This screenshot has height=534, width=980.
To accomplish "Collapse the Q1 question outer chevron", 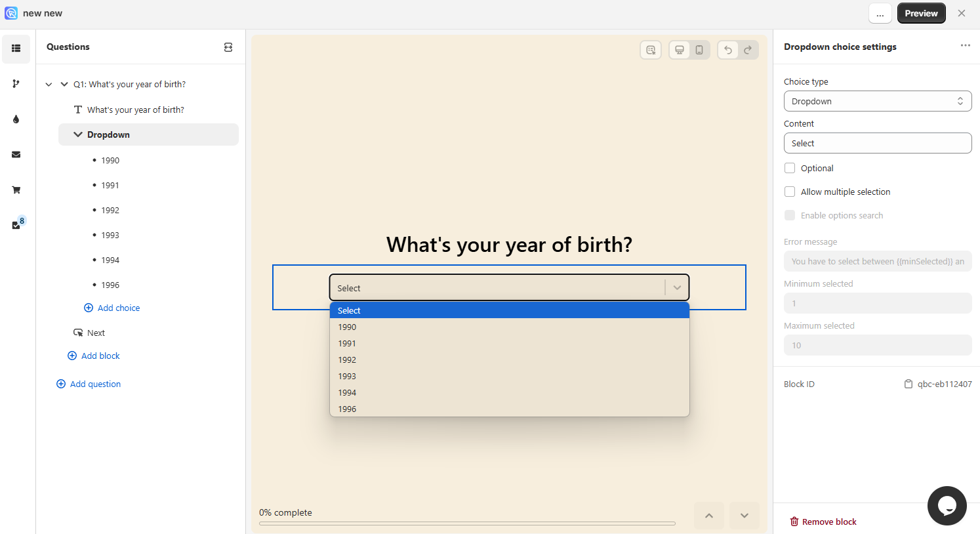I will pos(49,85).
